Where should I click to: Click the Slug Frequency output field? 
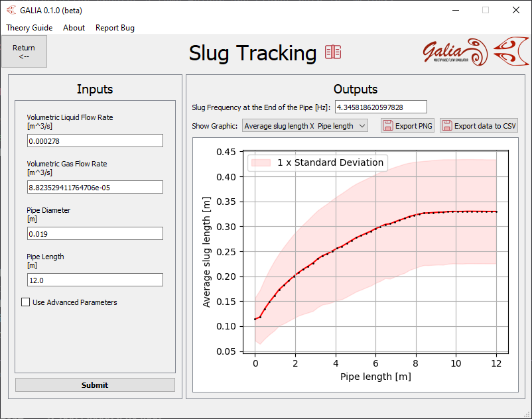381,107
